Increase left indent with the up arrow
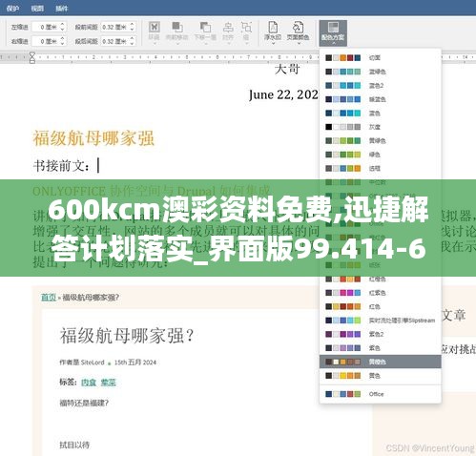This screenshot has width=476, height=456. pyautogui.click(x=63, y=25)
